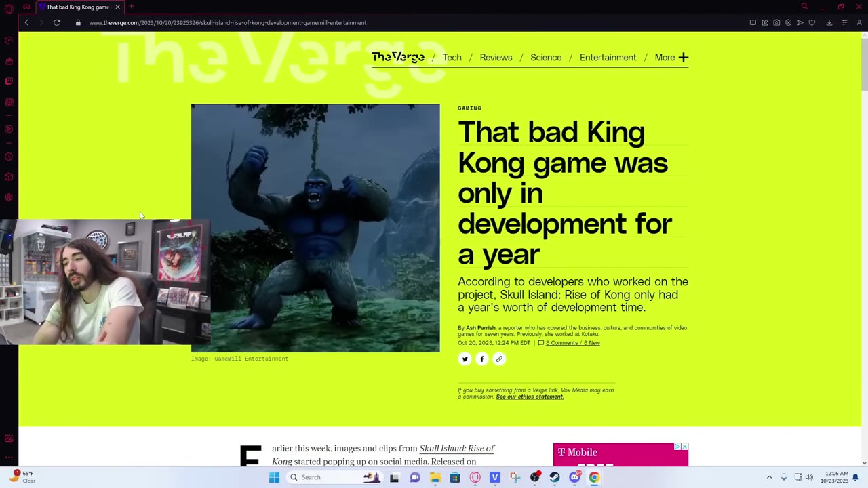
Task: Open Microsoft Store from the taskbar
Action: [x=455, y=477]
